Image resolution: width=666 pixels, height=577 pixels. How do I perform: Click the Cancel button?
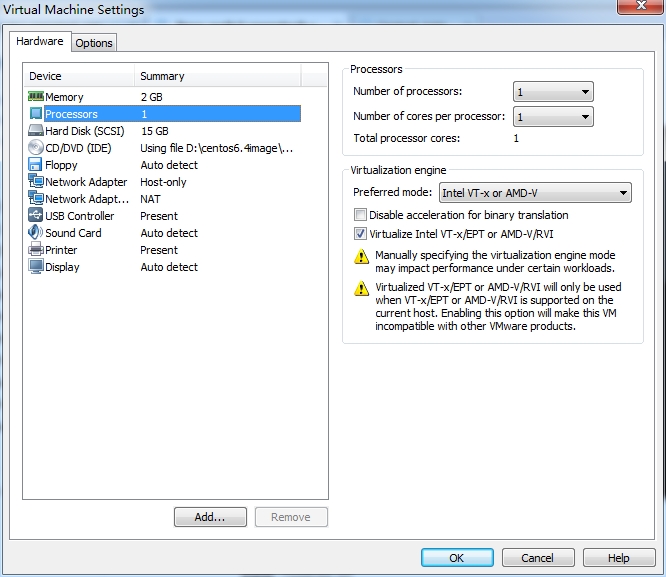pyautogui.click(x=538, y=557)
